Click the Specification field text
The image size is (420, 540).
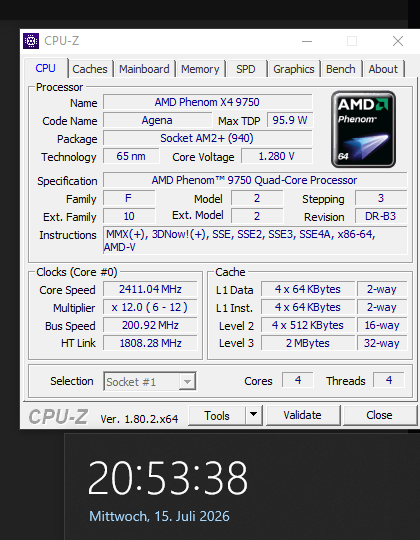coord(255,180)
